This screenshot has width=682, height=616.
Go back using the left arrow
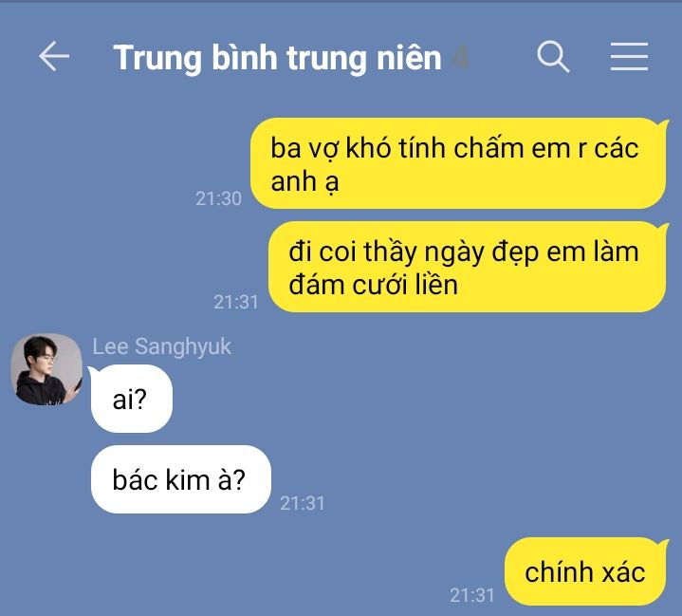pos(54,56)
